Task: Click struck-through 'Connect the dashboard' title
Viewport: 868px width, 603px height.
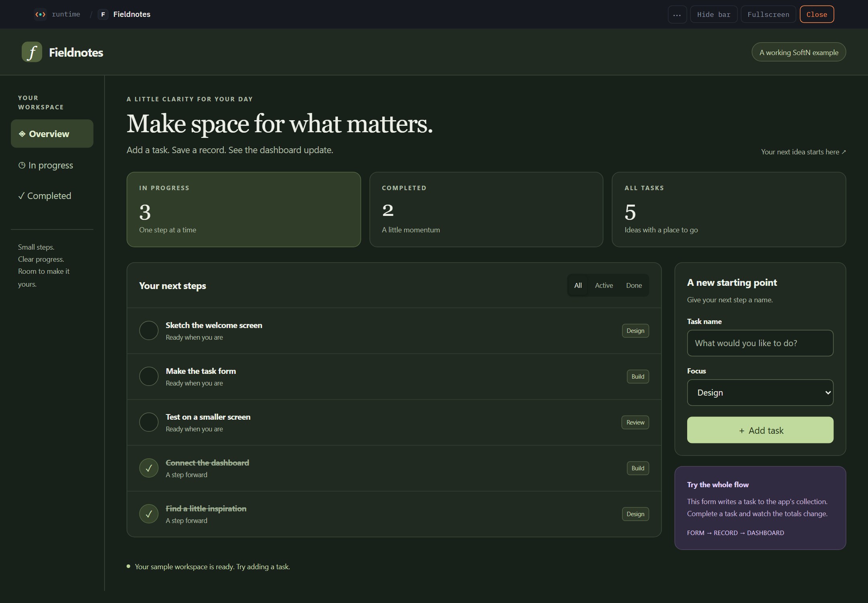Action: point(207,463)
